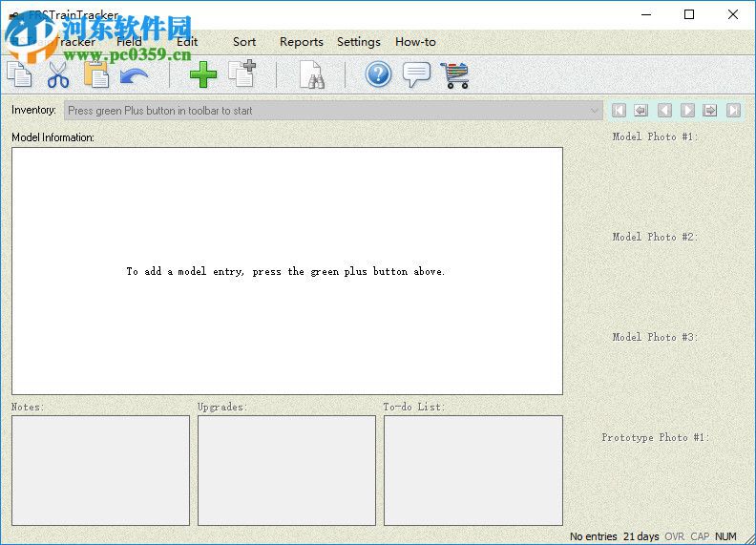Go to the previous record with the left triangle
The height and width of the screenshot is (545, 756).
tap(664, 111)
